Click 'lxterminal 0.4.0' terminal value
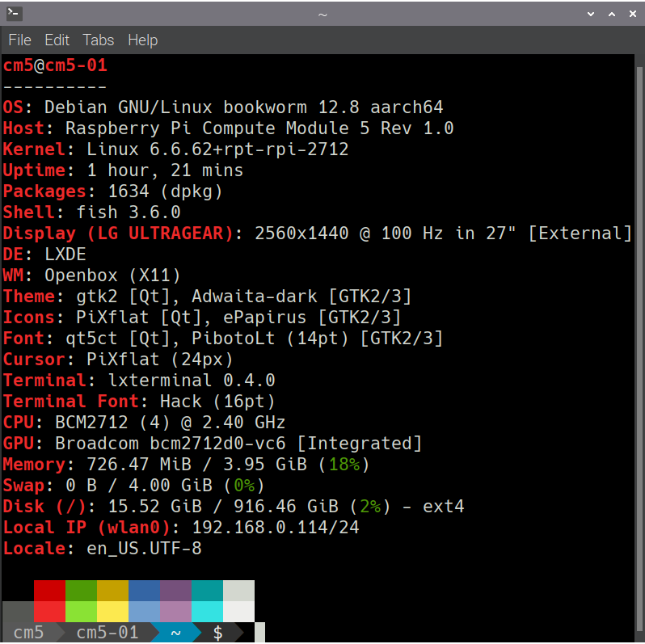645x644 pixels. pyautogui.click(x=192, y=381)
